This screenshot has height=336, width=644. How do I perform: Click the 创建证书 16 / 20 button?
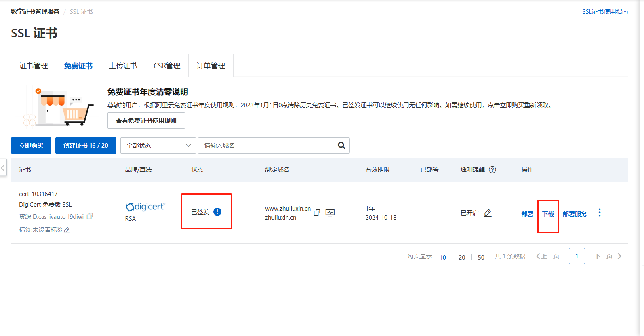(x=86, y=146)
